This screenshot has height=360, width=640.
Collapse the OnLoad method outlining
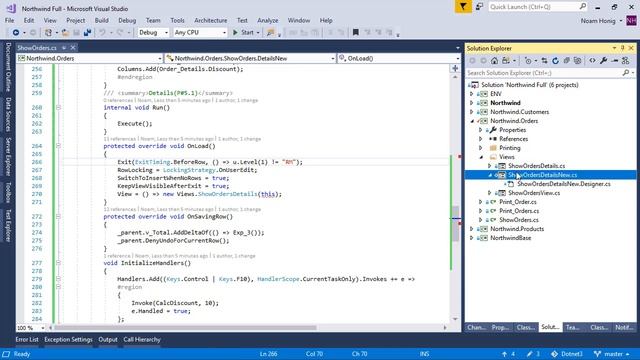coord(58,146)
